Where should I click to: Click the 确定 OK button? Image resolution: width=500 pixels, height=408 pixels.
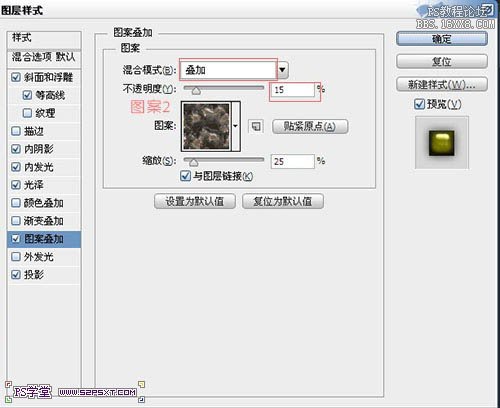[442, 39]
